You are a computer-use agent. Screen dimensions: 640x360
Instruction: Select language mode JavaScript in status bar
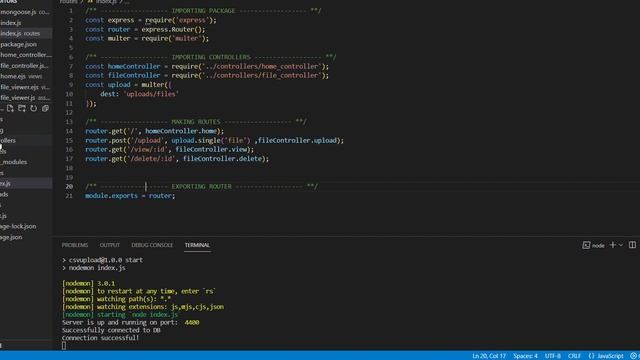click(606, 356)
